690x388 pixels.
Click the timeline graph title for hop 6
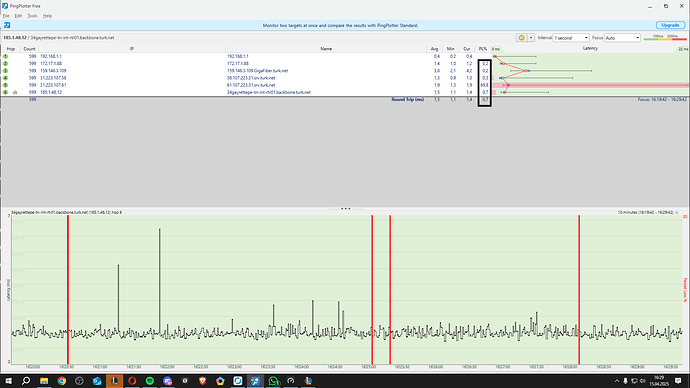tap(66, 212)
